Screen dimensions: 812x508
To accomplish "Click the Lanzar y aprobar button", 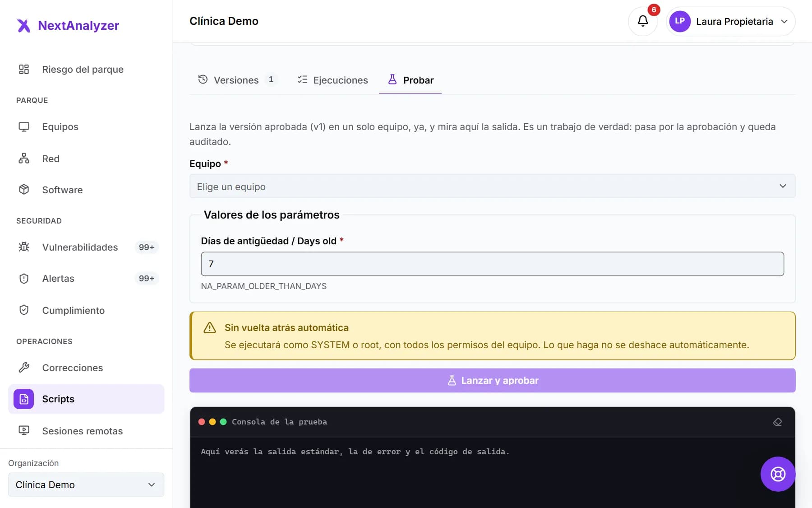I will point(492,380).
